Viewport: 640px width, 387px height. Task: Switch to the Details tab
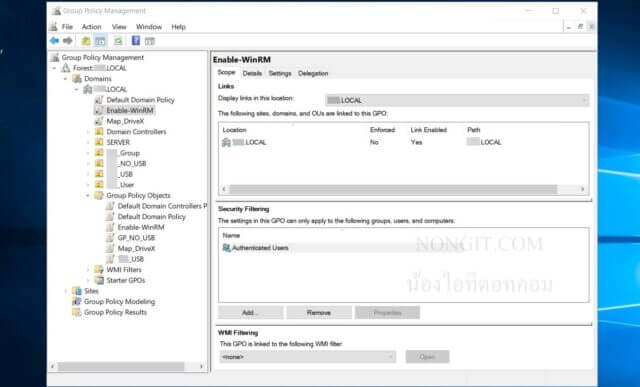pos(252,73)
